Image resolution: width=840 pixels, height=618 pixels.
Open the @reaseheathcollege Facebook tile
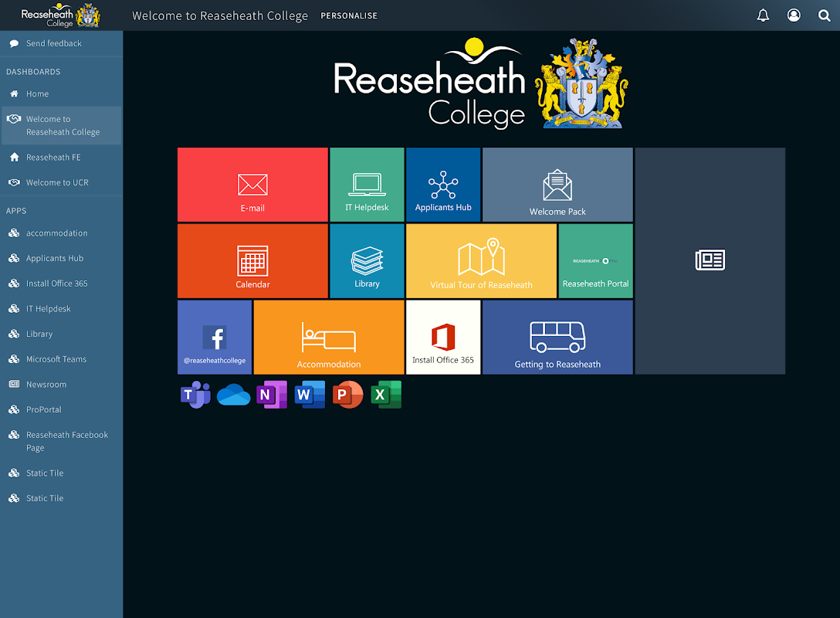(215, 337)
